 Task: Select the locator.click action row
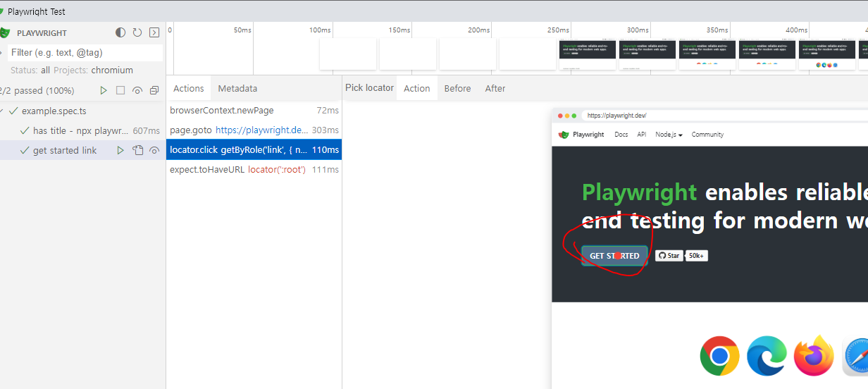click(x=254, y=149)
